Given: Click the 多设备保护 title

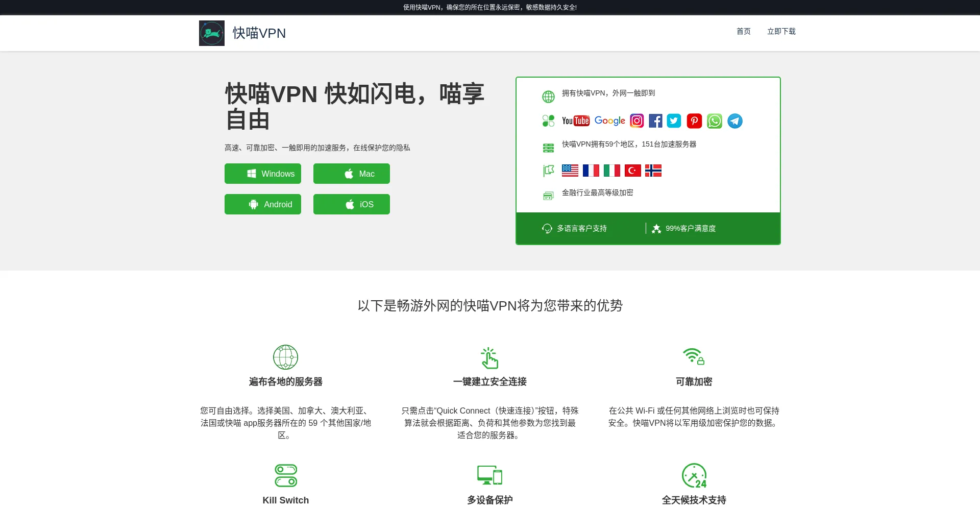Looking at the screenshot, I should tap(490, 500).
